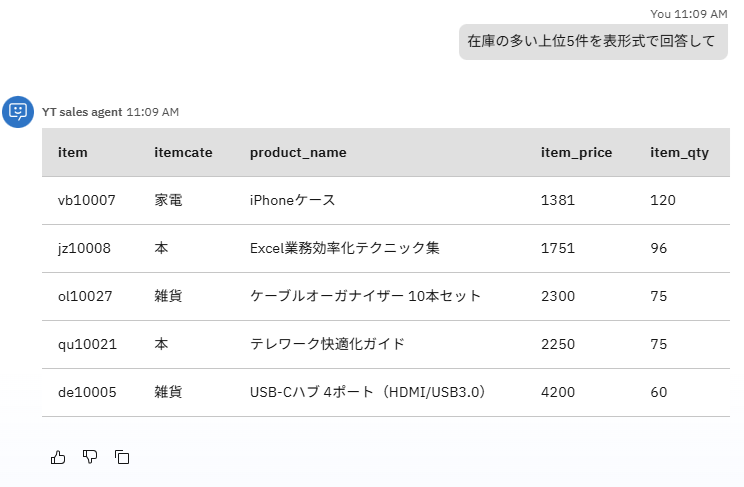Click the product_name column header
Screen dimensions: 744x487
click(298, 152)
